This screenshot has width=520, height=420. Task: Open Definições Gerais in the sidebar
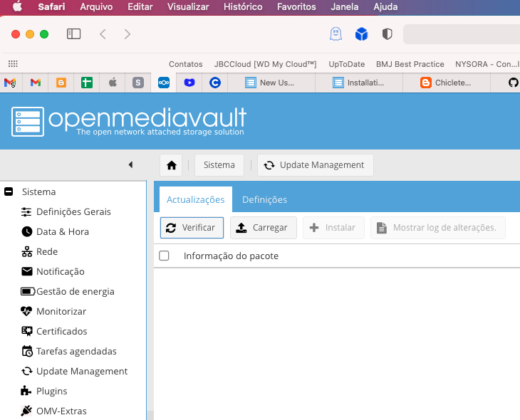pyautogui.click(x=73, y=211)
